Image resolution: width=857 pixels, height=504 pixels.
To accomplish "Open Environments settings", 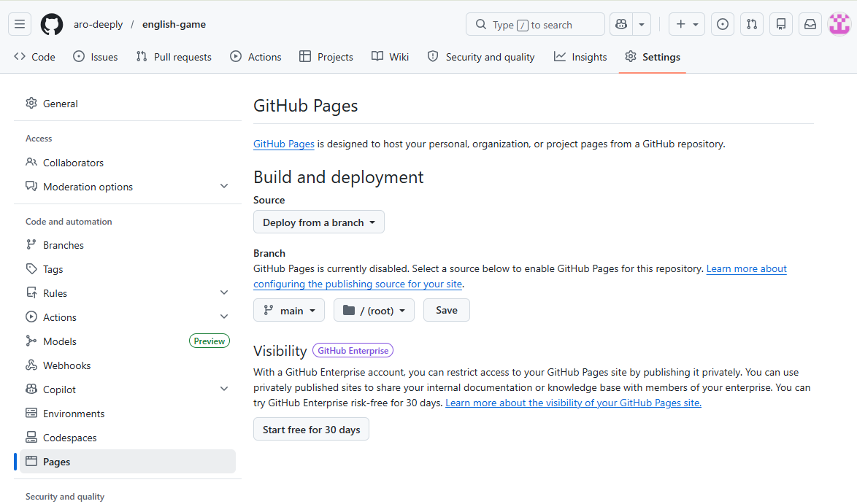I will 127,414.
